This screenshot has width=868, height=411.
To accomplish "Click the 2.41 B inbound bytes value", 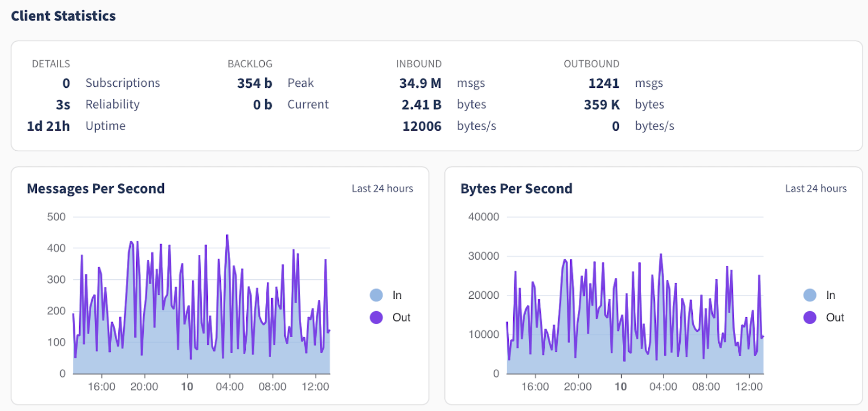I will point(421,105).
